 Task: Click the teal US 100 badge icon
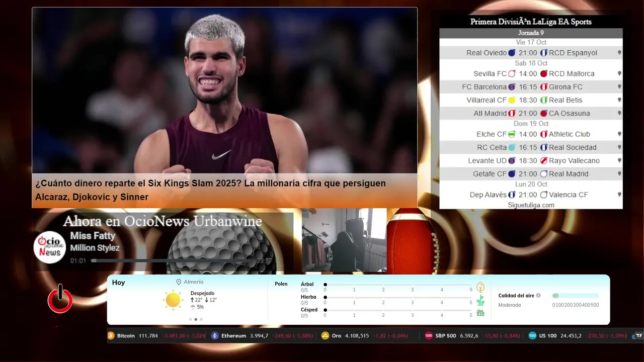[x=532, y=335]
